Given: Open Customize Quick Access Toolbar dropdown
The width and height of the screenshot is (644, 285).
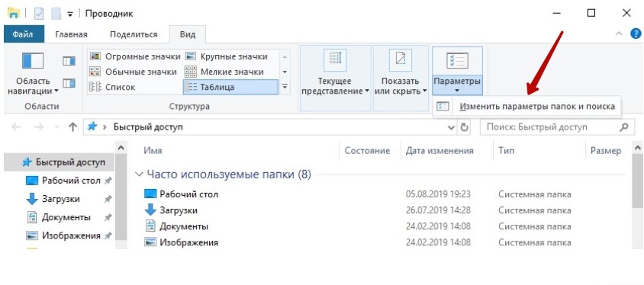Looking at the screenshot, I should pos(70,14).
